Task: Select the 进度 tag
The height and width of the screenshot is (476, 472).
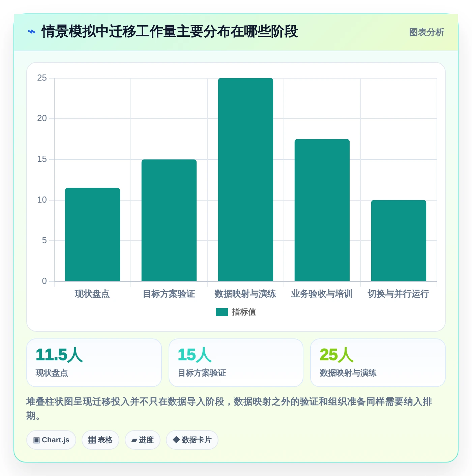Action: point(143,440)
